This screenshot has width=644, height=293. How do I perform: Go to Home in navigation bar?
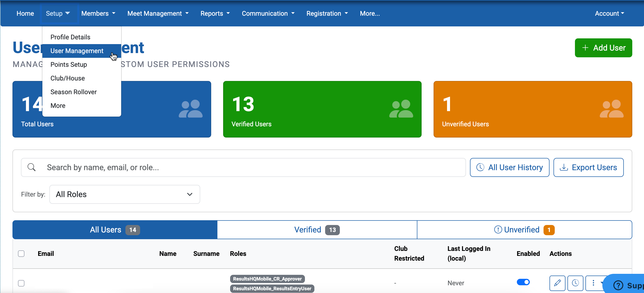click(25, 13)
